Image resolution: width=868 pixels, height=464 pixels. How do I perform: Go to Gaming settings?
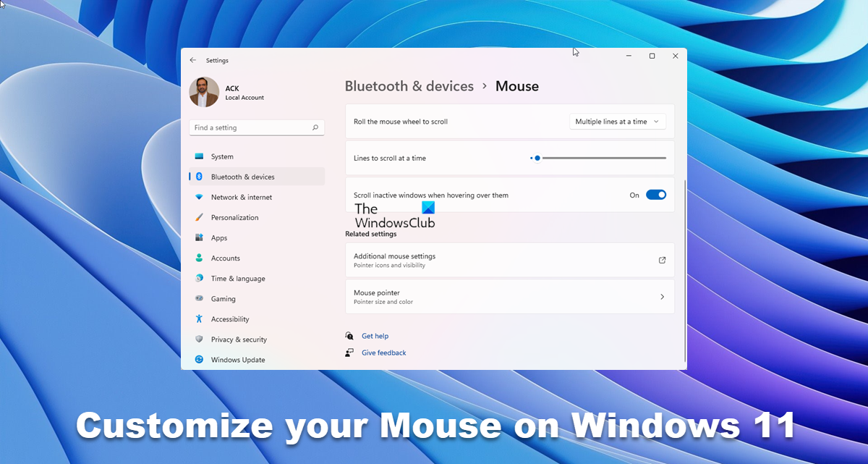pyautogui.click(x=257, y=298)
